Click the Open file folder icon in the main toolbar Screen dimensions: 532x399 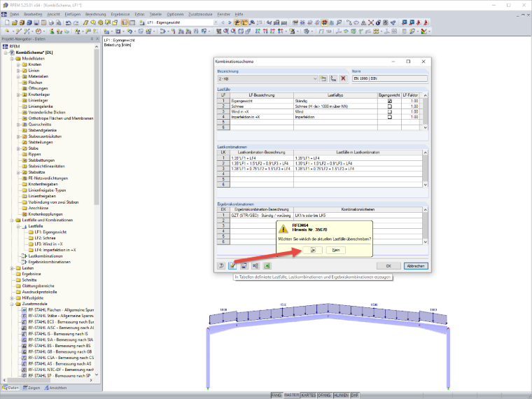point(14,22)
